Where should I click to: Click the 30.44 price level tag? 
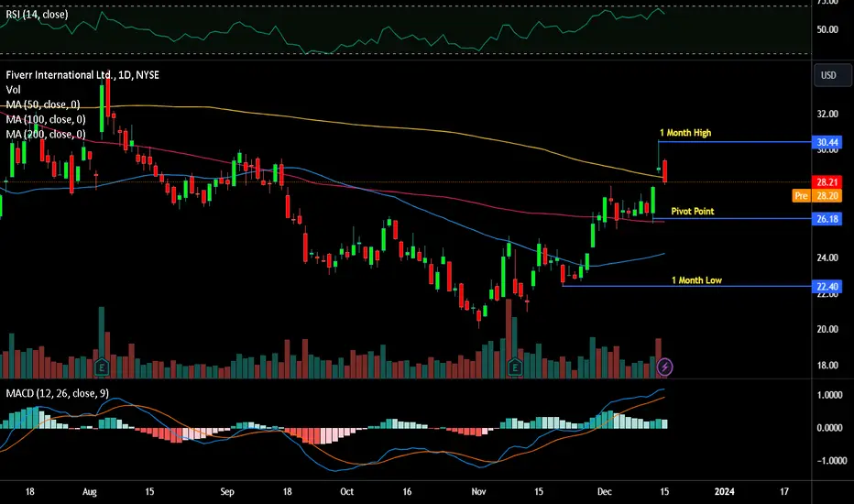pos(827,143)
